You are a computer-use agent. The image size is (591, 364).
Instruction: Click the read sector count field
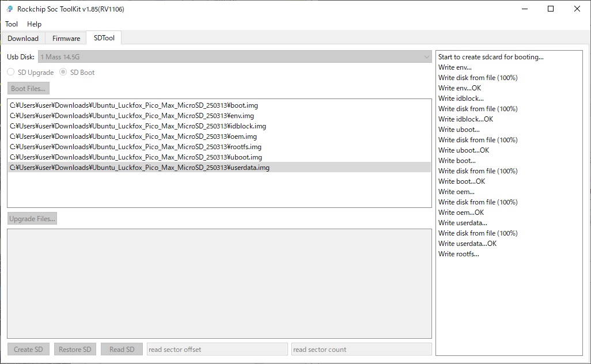tap(362, 349)
